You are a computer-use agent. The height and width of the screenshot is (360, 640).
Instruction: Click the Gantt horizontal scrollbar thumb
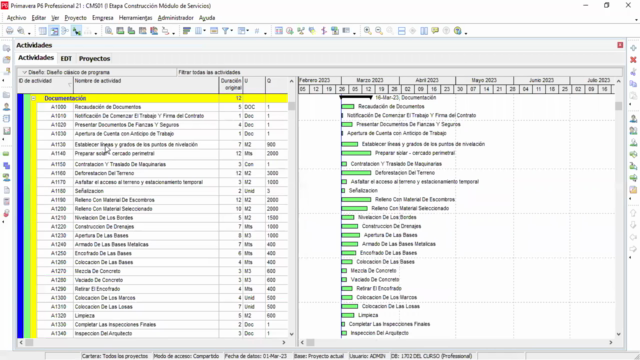311,342
